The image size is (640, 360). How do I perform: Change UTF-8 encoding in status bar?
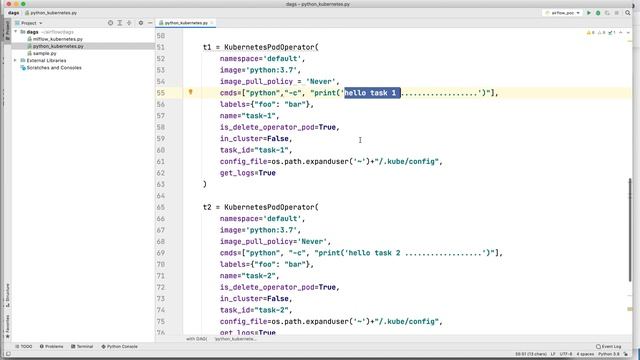coord(566,354)
